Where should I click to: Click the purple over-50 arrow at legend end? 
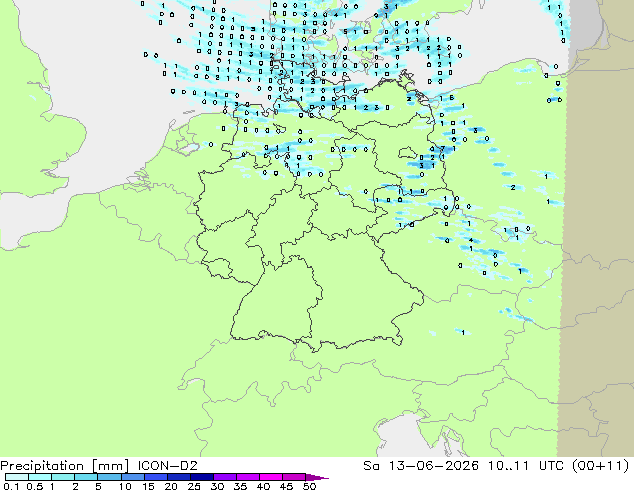[x=317, y=477]
